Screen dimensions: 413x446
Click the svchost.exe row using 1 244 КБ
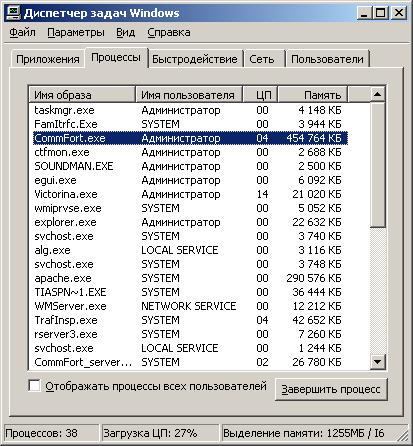[190, 348]
